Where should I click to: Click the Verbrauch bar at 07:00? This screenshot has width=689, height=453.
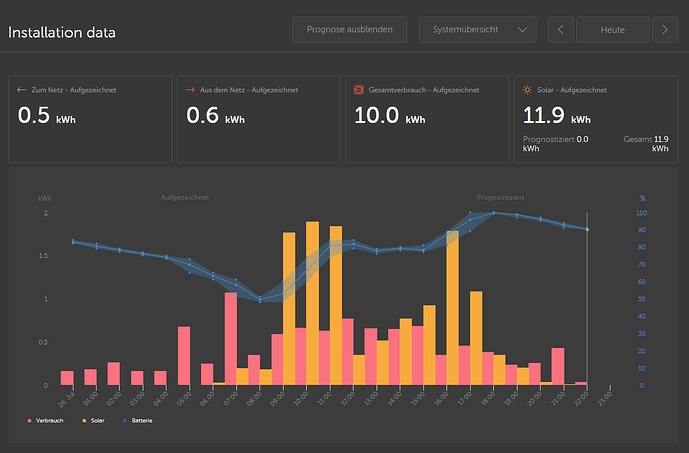[231, 339]
